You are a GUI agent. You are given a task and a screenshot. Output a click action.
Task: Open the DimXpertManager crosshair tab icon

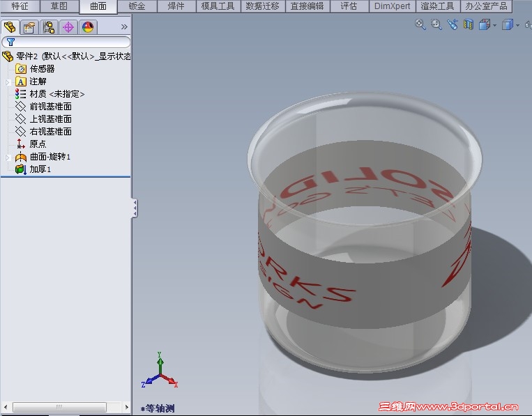point(68,27)
